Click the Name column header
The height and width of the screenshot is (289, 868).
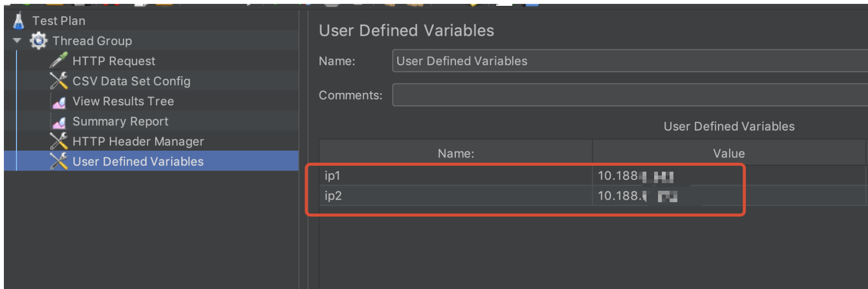456,153
